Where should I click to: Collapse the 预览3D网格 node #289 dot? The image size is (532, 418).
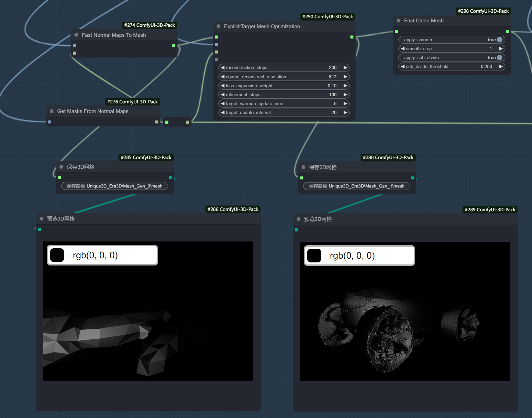(299, 219)
